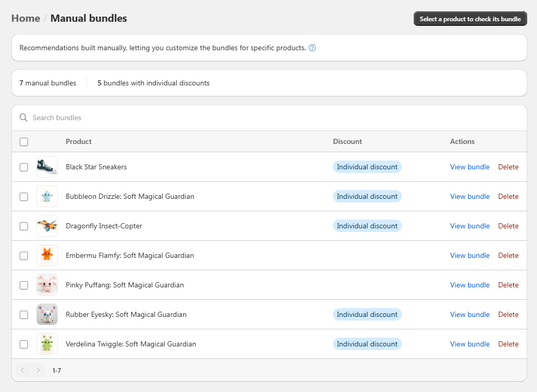View bundle for Dragonfly Insect-Copter
Screen dimensions: 537x392
tap(470, 226)
